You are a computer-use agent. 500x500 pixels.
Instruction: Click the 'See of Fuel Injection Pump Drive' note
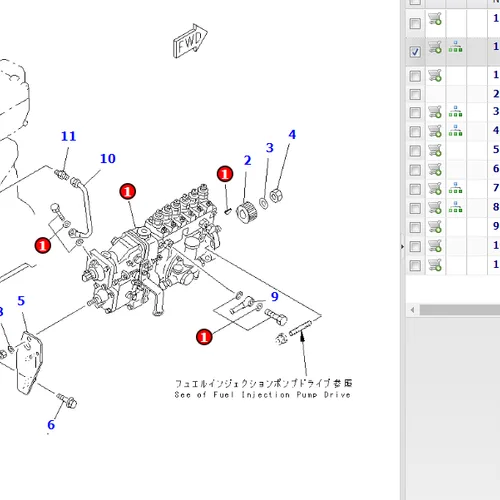262,395
